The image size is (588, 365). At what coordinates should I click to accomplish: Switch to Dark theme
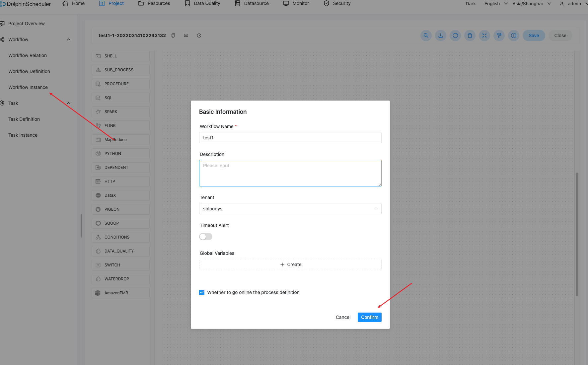point(471,4)
